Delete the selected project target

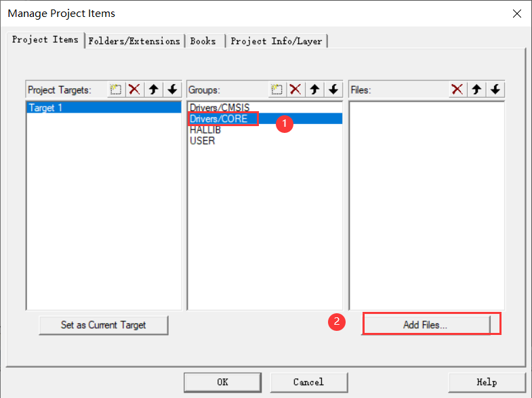[135, 89]
